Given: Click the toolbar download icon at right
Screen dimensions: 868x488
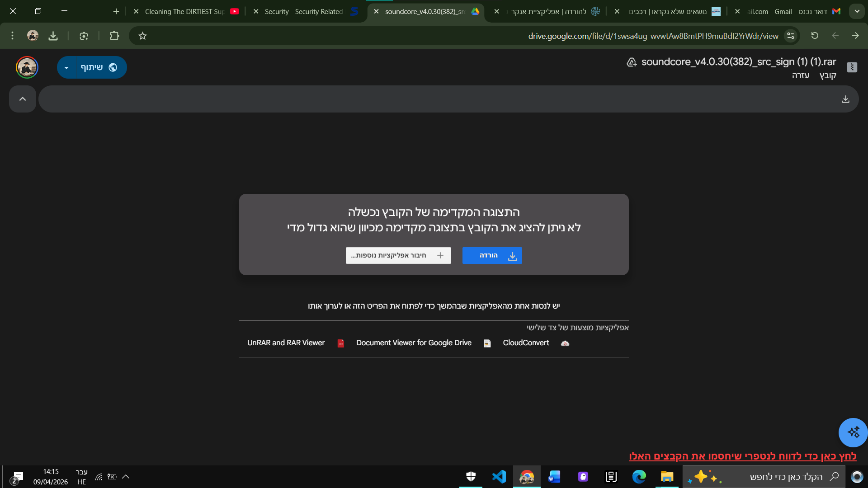Looking at the screenshot, I should click(x=845, y=99).
